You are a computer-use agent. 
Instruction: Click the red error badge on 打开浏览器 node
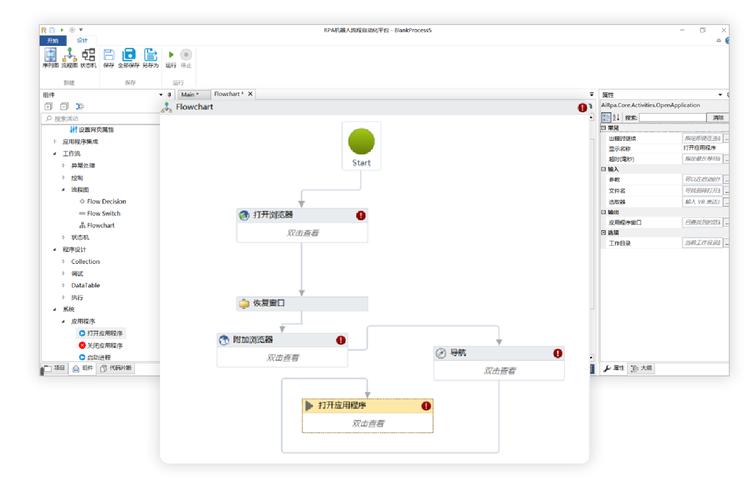pos(361,215)
